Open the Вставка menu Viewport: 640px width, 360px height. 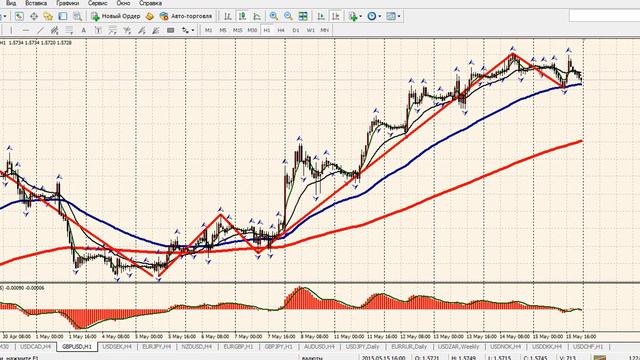coord(36,3)
